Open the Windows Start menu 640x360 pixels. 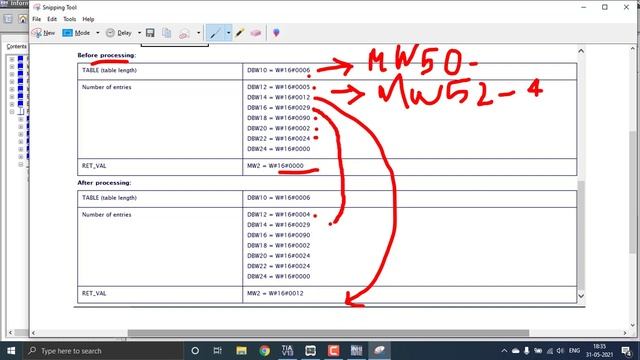point(11,351)
